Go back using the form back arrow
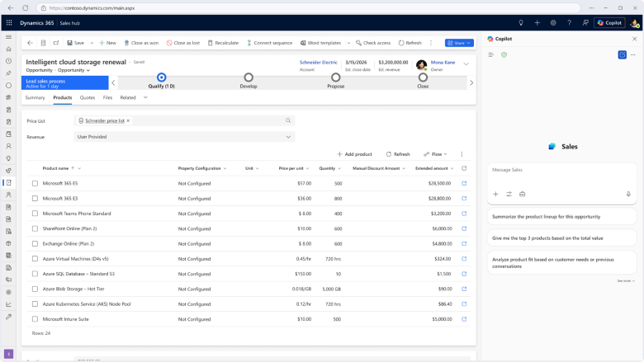The image size is (644, 362). pyautogui.click(x=30, y=43)
